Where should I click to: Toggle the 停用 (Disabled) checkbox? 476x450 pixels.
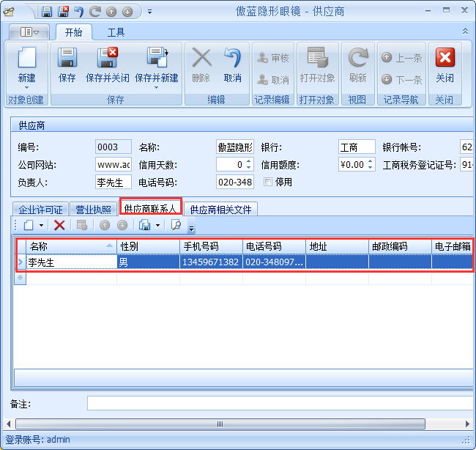tap(268, 182)
